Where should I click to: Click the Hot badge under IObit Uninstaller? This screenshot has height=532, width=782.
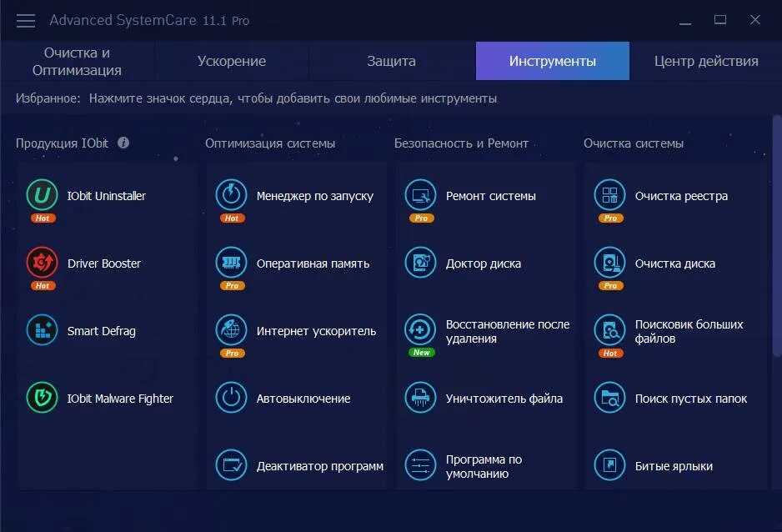tap(43, 218)
